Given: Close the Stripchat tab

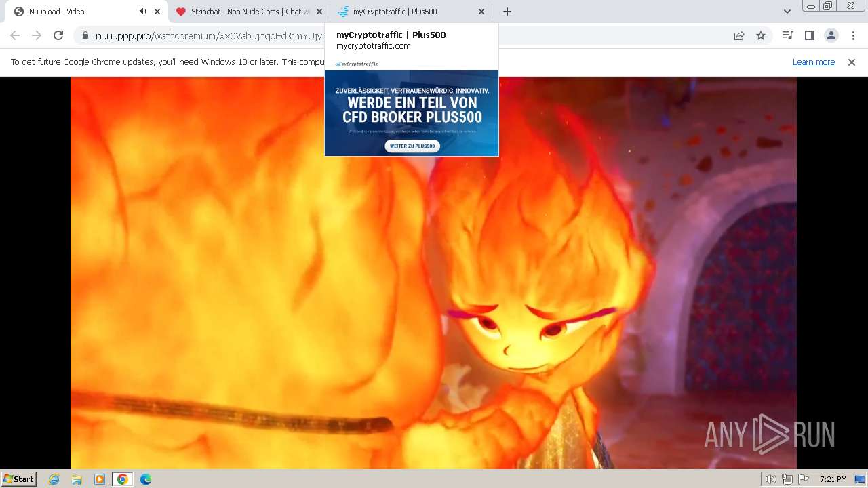Looking at the screenshot, I should coord(319,12).
